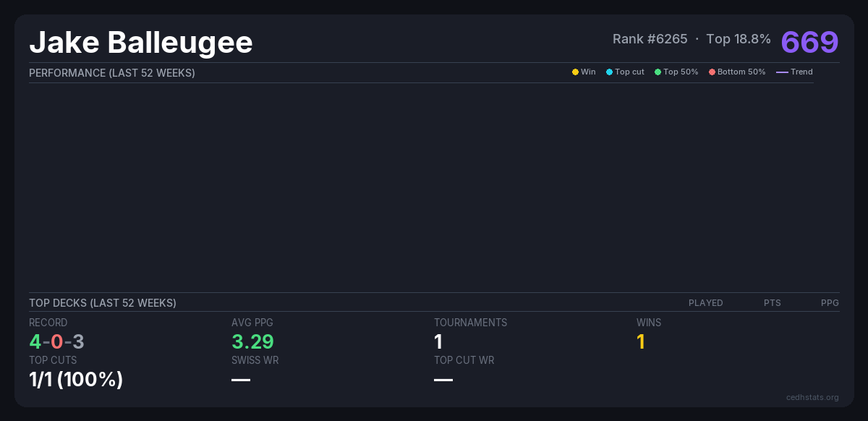Image resolution: width=868 pixels, height=421 pixels.
Task: Click the 4-0-3 record value
Action: point(57,341)
